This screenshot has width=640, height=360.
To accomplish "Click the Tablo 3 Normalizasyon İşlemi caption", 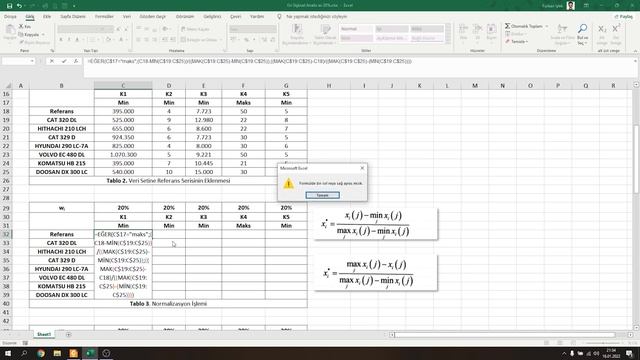I will click(x=168, y=304).
